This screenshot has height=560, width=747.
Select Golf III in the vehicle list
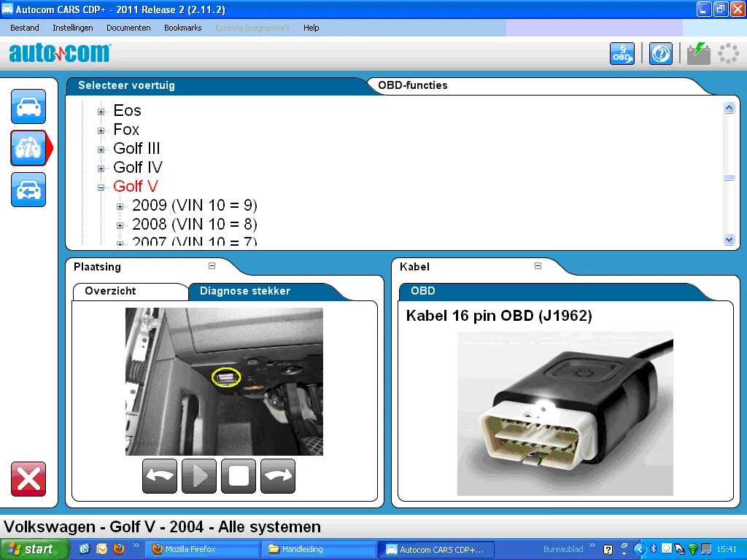point(136,148)
